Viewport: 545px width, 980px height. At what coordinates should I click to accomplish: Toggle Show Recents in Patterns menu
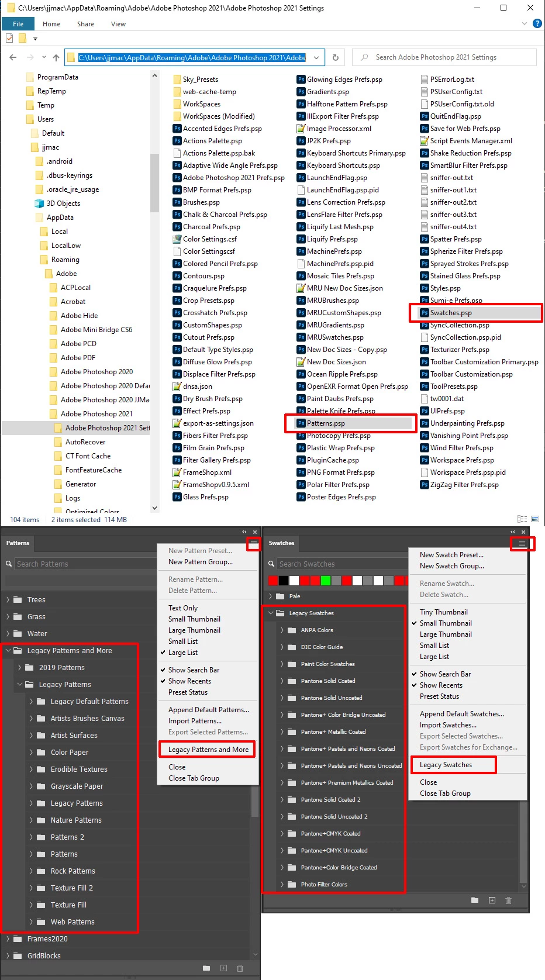click(189, 681)
